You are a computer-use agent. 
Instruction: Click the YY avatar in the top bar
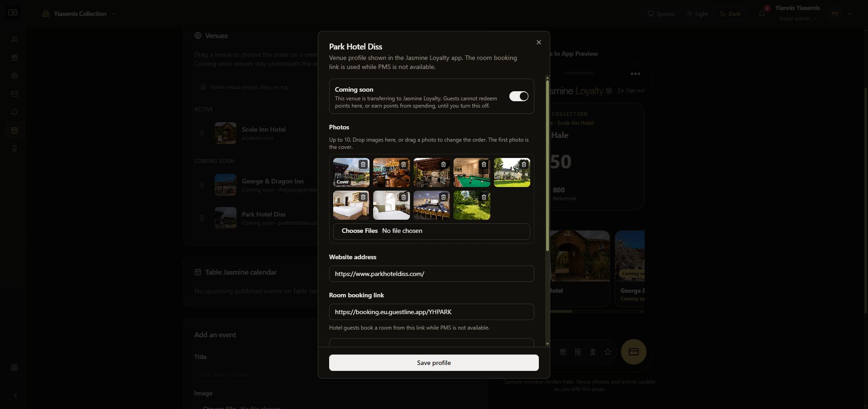835,14
